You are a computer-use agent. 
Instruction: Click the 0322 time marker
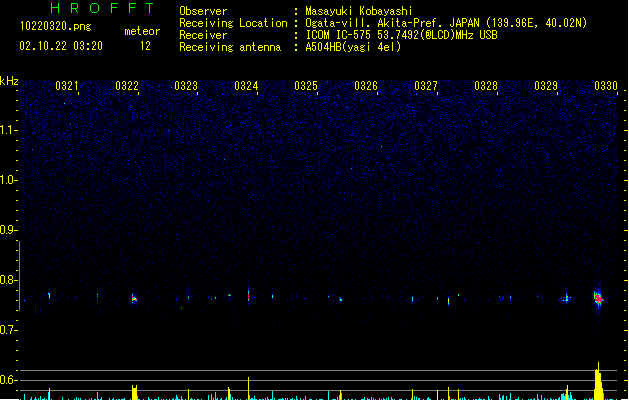pos(126,86)
